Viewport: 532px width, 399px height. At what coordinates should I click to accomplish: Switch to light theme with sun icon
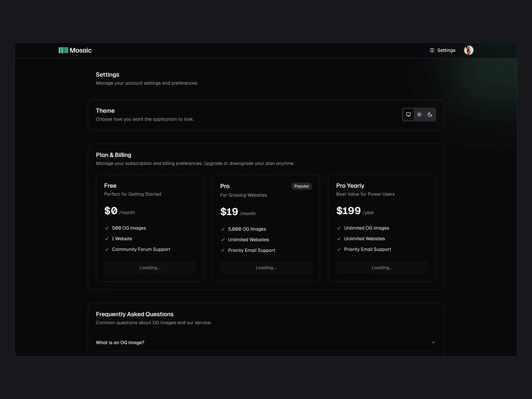419,115
